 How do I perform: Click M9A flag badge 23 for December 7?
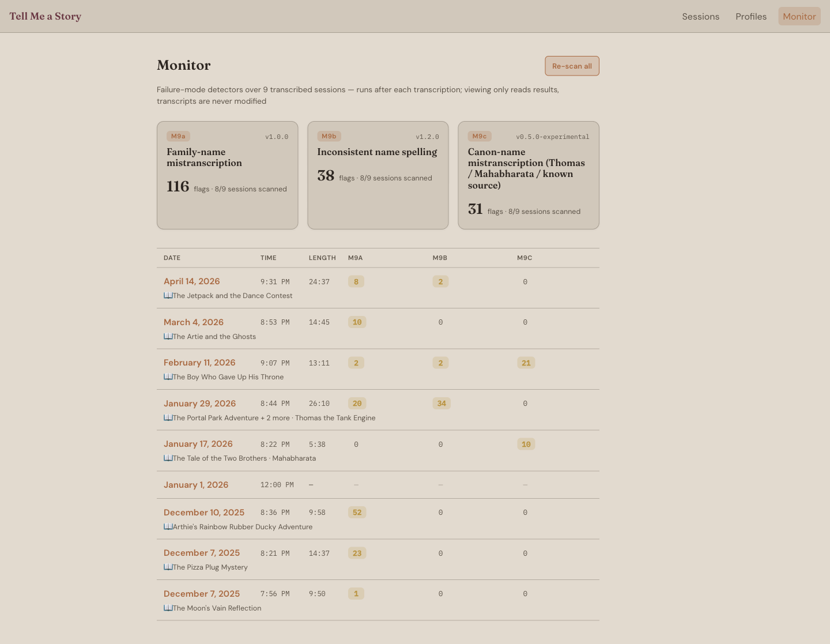357,553
